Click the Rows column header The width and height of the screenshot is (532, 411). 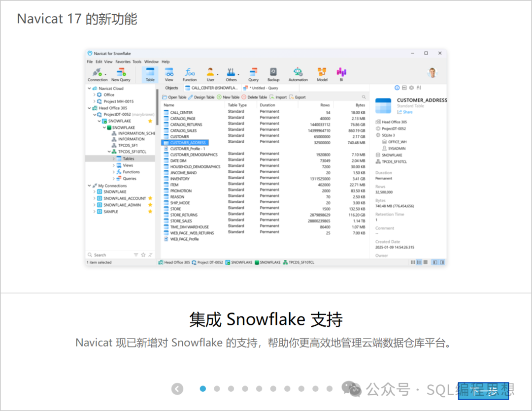325,105
